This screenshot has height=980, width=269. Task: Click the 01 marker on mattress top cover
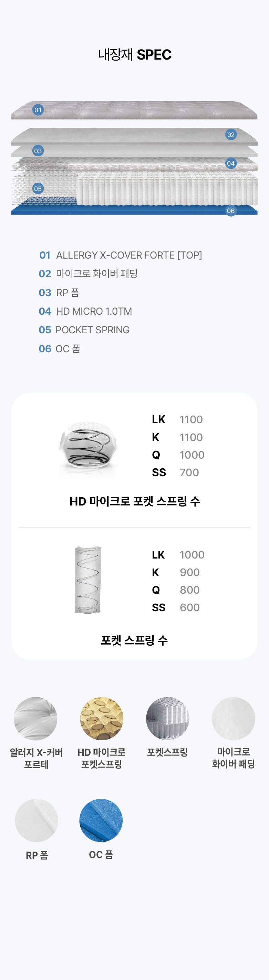point(38,110)
